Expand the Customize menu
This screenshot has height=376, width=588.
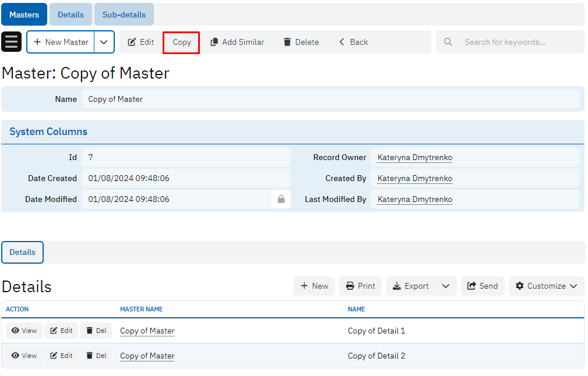click(x=546, y=286)
